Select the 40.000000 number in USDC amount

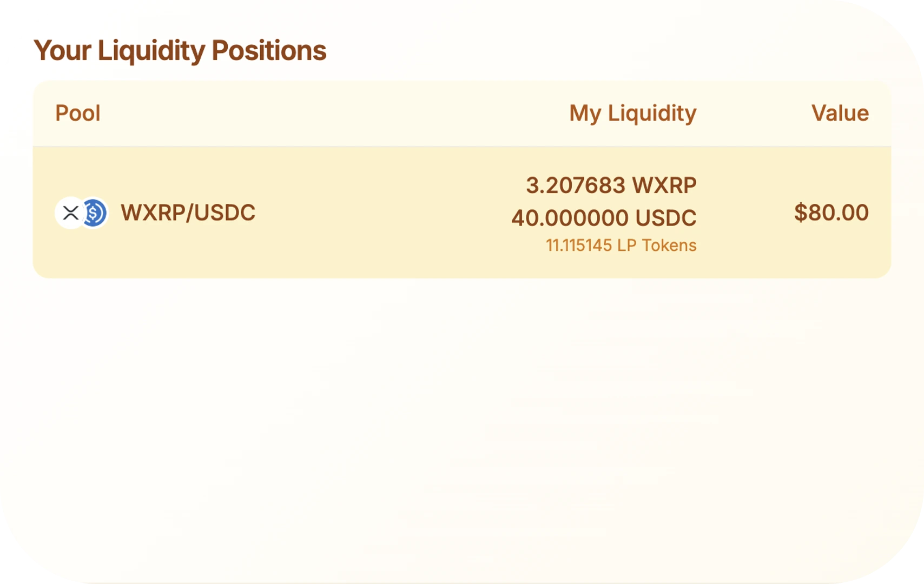[570, 218]
